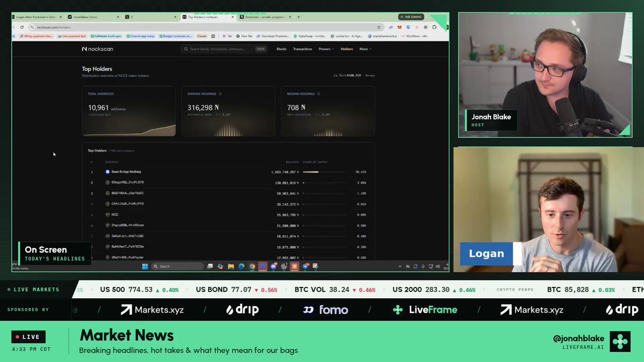
Task: Click the balance 130,891,015 in row 2
Action: pyautogui.click(x=285, y=182)
